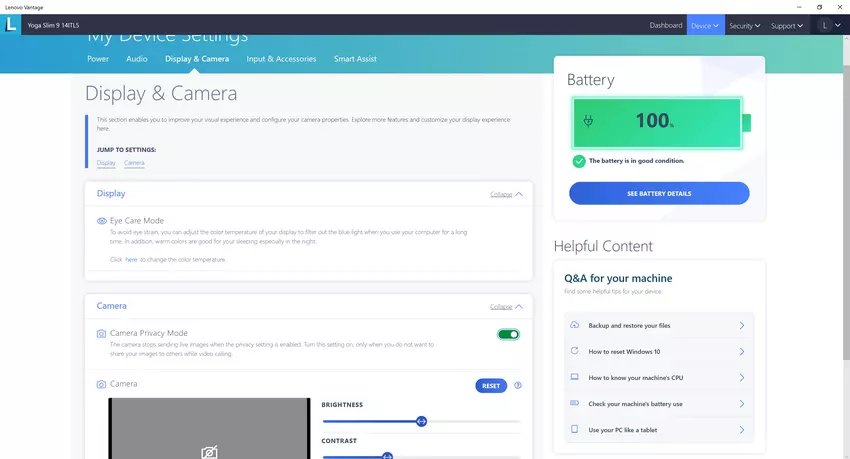
Task: Click the camera help question mark icon
Action: (518, 385)
